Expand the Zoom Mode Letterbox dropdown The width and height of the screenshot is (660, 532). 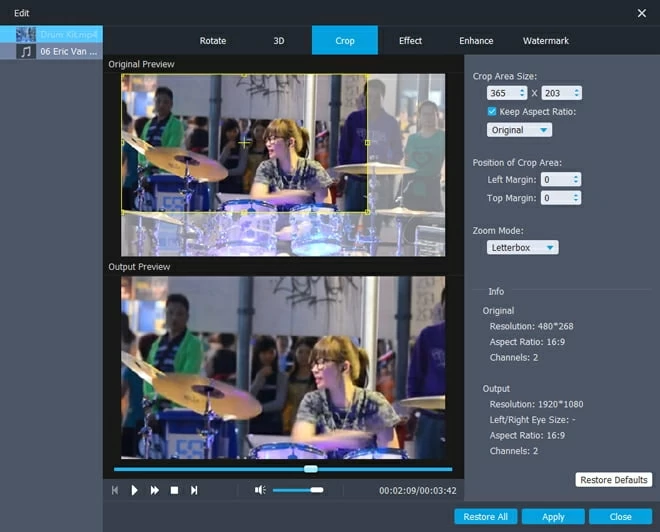pyautogui.click(x=522, y=247)
